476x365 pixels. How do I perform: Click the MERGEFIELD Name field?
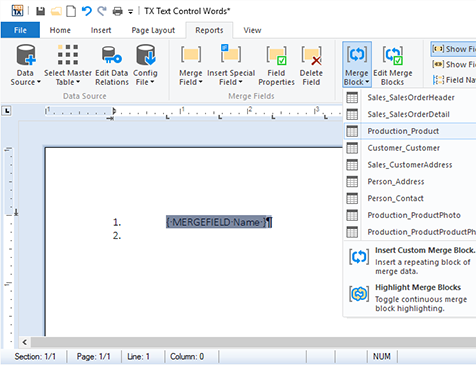pos(216,222)
